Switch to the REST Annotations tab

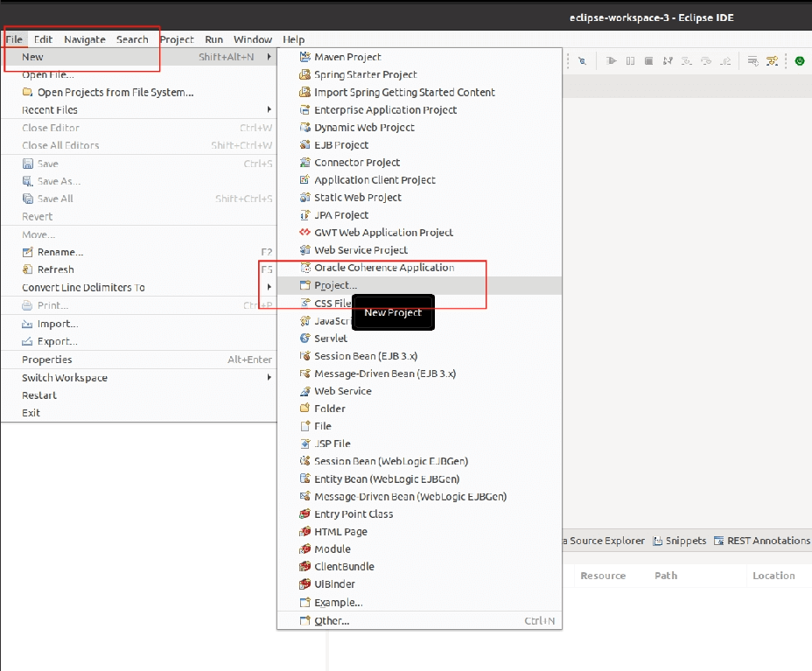pos(764,541)
